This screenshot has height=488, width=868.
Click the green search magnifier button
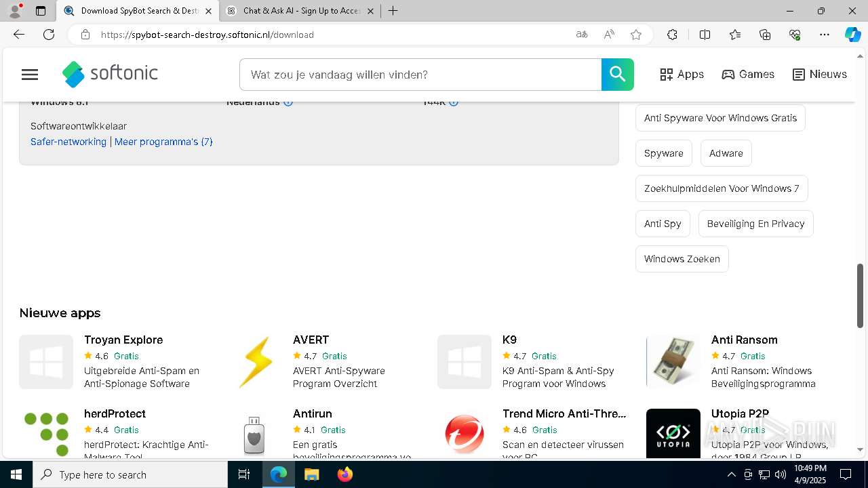(617, 75)
